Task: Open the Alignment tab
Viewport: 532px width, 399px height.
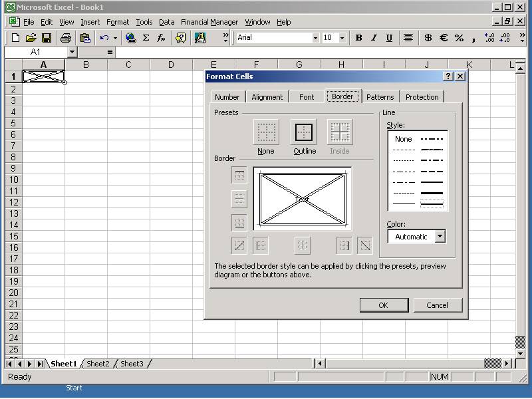Action: click(x=267, y=97)
